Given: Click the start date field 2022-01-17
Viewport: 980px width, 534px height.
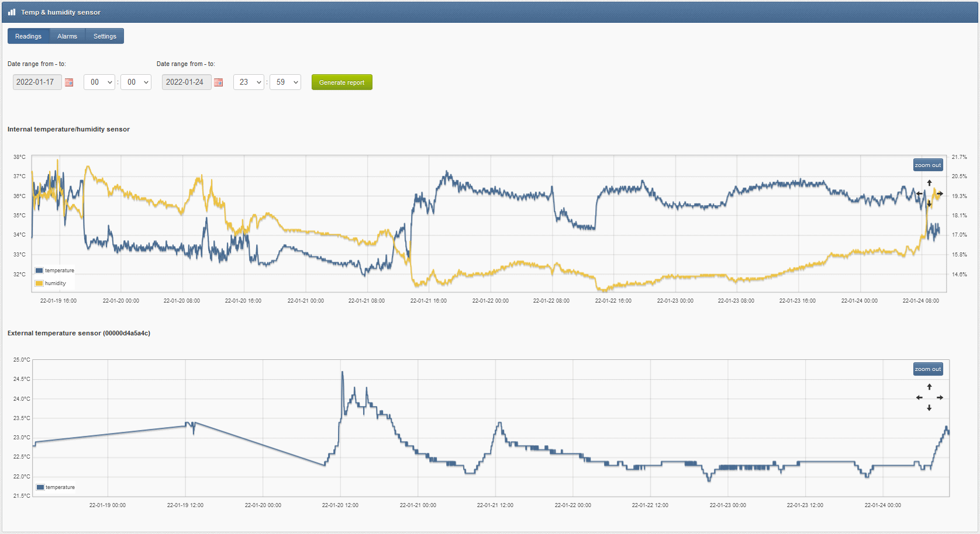Looking at the screenshot, I should [37, 82].
